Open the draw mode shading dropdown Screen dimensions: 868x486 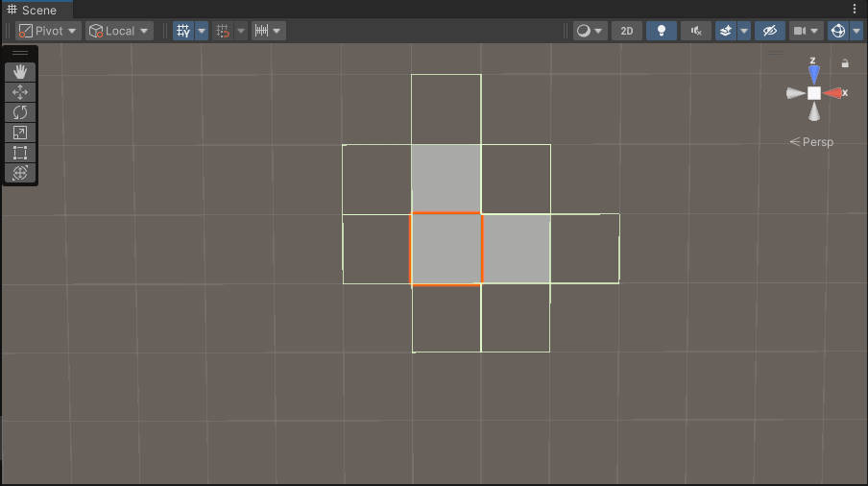click(x=590, y=31)
